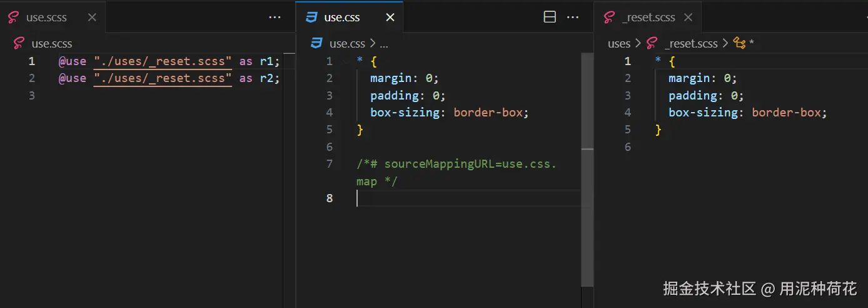Switch to the use.scss tab
868x308 pixels.
point(53,17)
